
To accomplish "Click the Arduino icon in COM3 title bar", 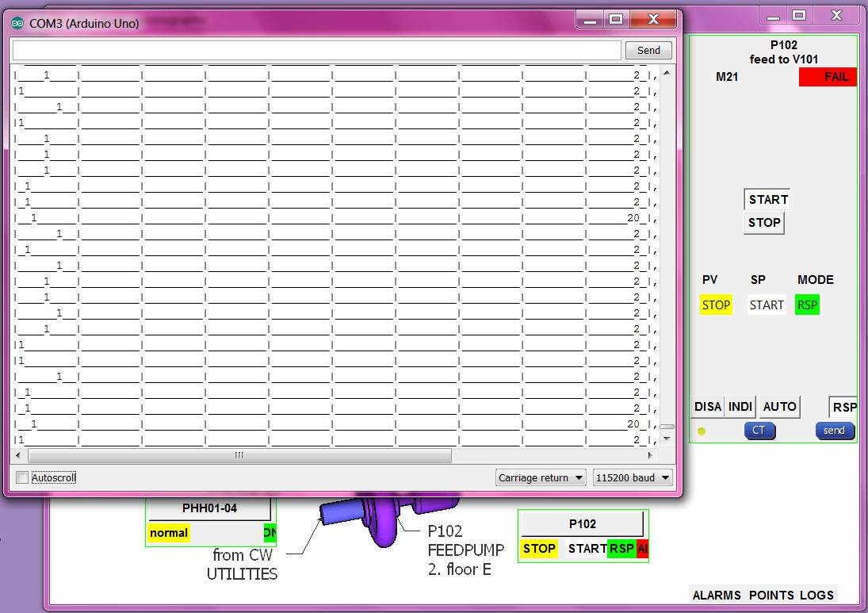I will click(17, 24).
